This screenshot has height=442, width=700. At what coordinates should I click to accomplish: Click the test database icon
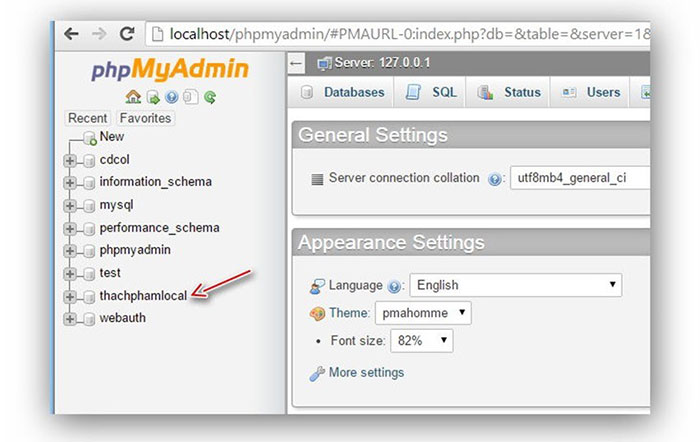coord(89,274)
